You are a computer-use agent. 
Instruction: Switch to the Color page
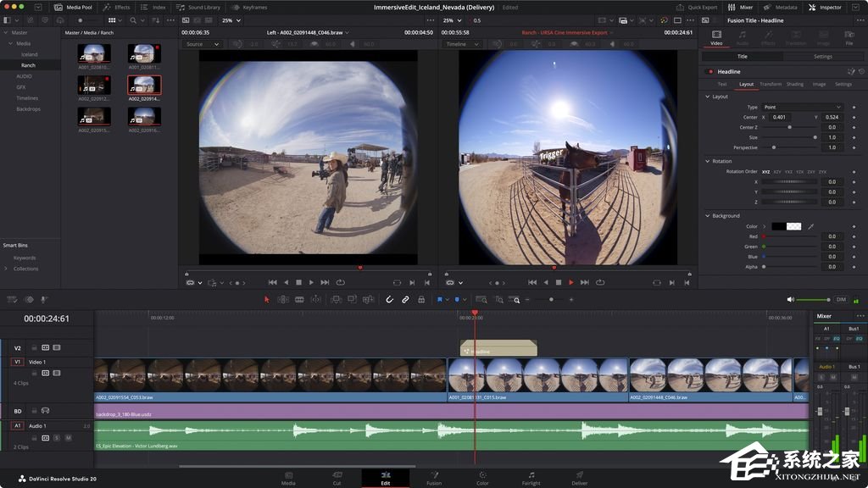coord(482,478)
